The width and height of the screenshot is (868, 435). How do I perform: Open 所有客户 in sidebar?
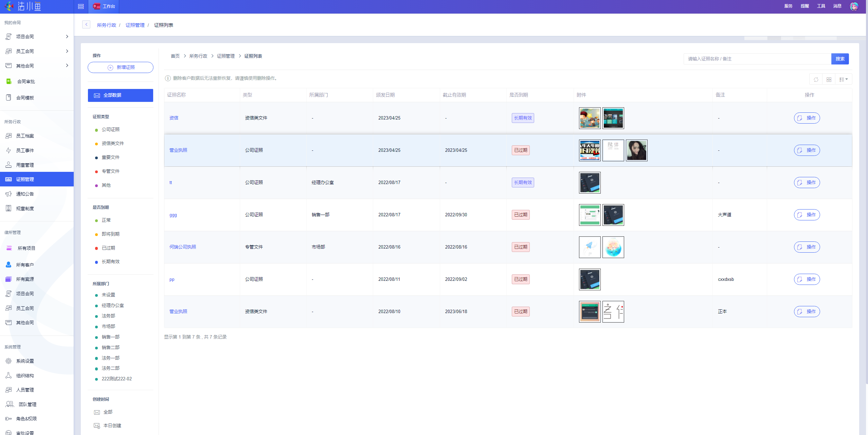coord(25,265)
